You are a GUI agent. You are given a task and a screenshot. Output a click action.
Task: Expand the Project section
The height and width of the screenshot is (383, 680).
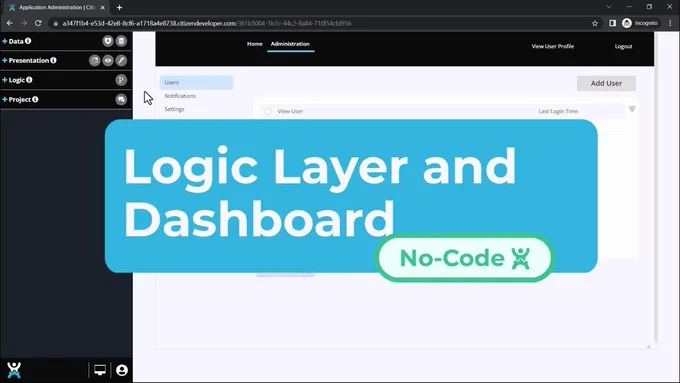(x=5, y=99)
